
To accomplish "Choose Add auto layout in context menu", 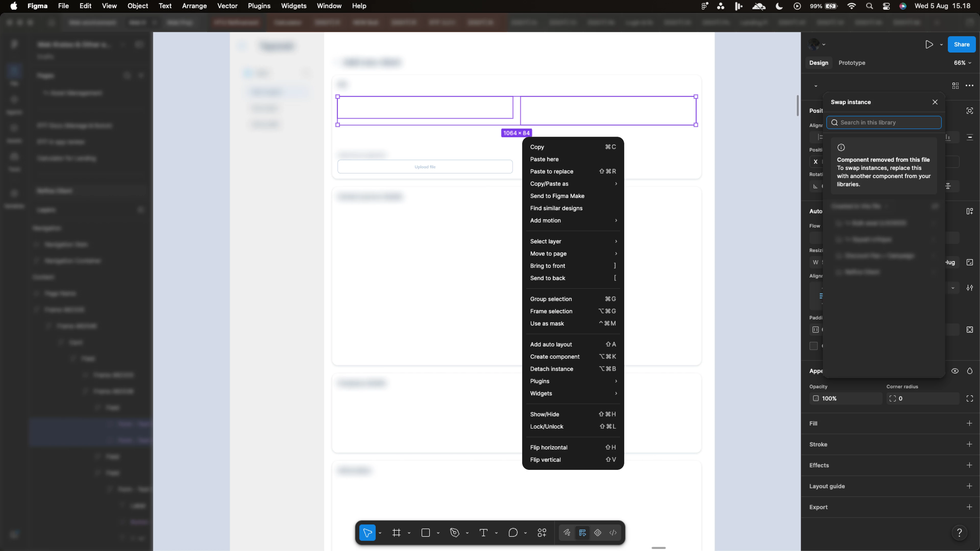I will click(573, 345).
